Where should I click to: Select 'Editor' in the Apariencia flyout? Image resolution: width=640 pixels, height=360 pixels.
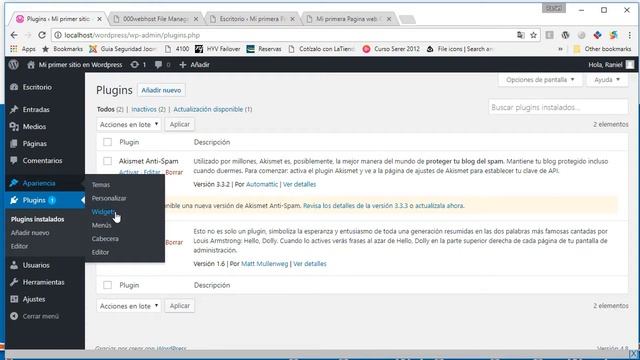(x=100, y=252)
